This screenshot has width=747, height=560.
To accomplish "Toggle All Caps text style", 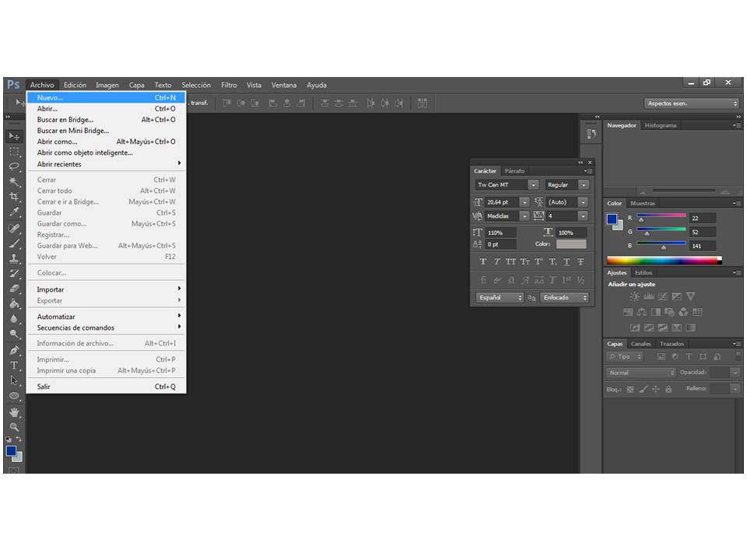I will [x=510, y=261].
